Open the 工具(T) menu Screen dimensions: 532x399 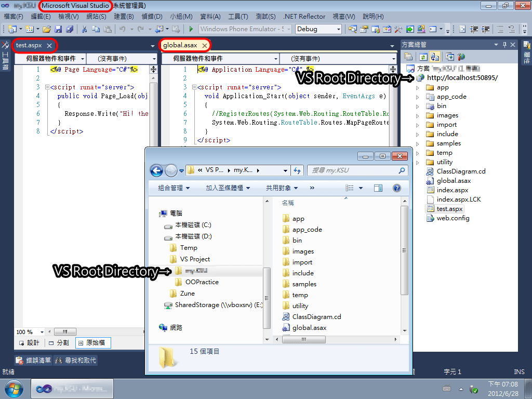(x=238, y=16)
